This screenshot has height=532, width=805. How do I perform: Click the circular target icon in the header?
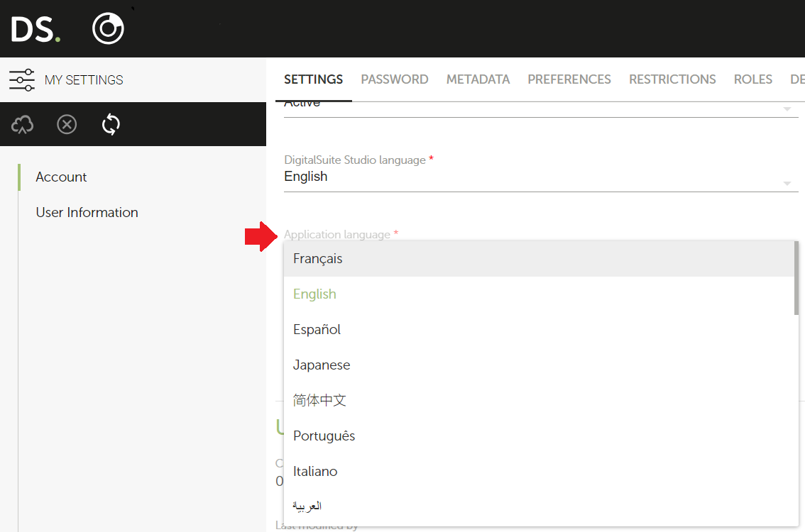(x=108, y=28)
